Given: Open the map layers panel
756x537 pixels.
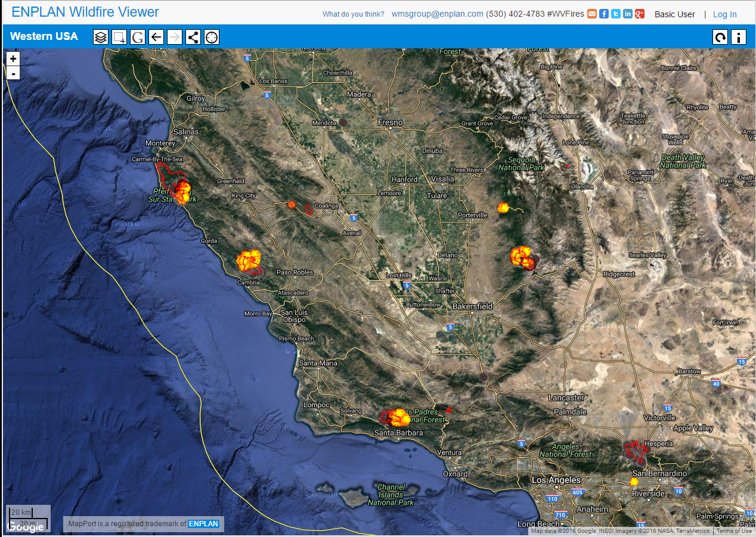Looking at the screenshot, I should click(x=101, y=38).
